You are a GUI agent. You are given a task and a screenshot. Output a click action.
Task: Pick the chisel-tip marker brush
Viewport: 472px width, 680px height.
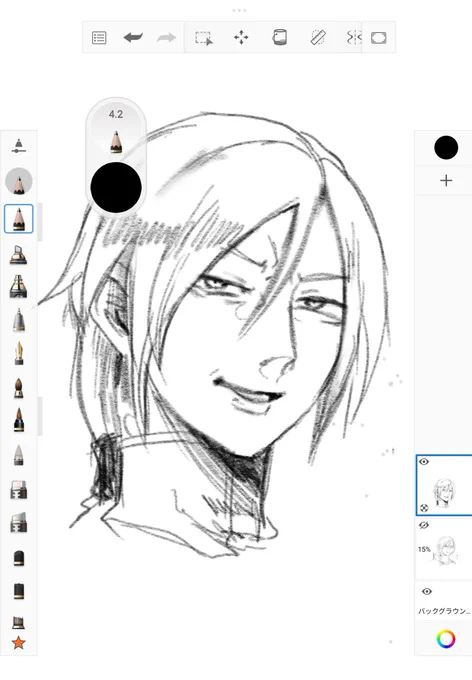click(x=18, y=254)
